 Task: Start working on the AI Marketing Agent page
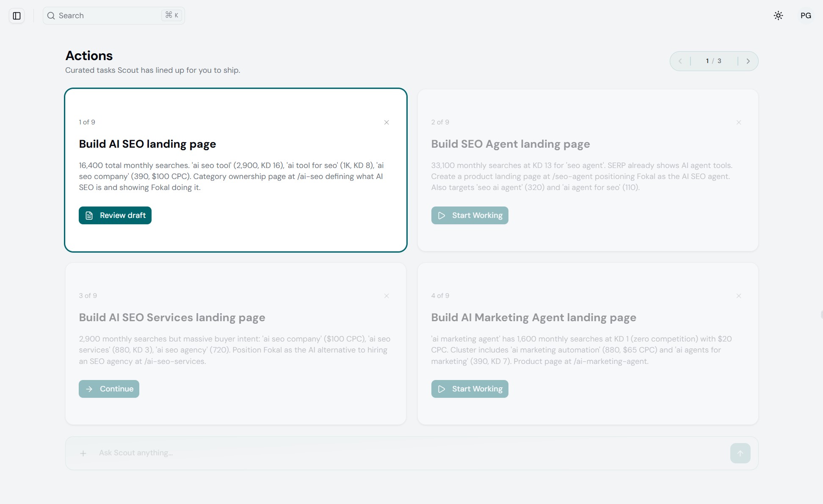(x=469, y=389)
